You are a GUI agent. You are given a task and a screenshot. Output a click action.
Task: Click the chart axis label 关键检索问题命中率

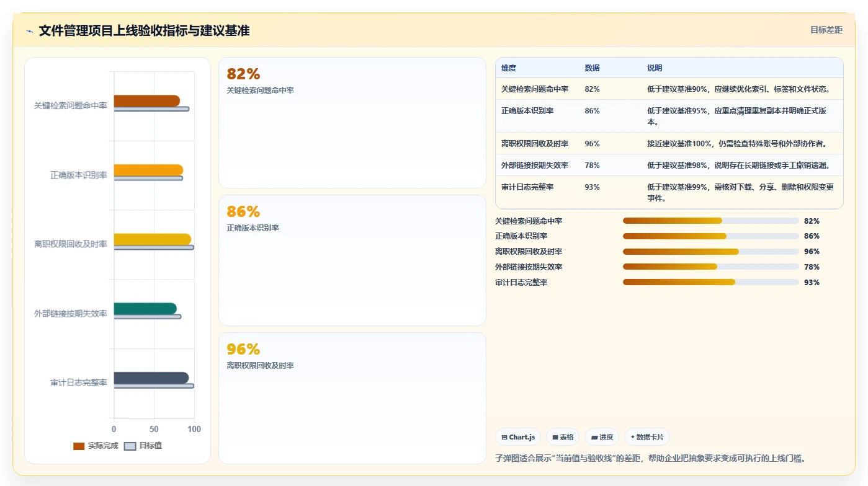(x=70, y=106)
